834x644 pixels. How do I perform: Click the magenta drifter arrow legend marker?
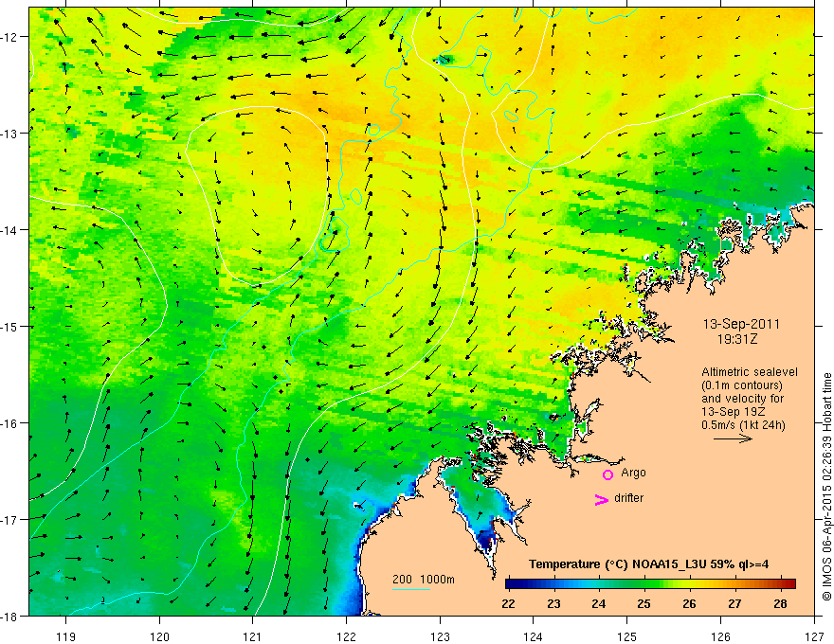(602, 499)
